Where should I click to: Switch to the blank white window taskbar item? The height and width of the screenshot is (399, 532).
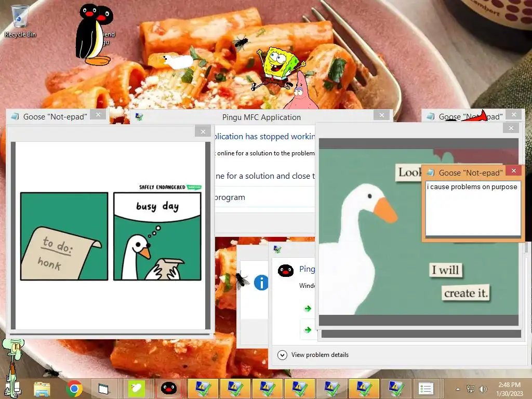(103, 389)
